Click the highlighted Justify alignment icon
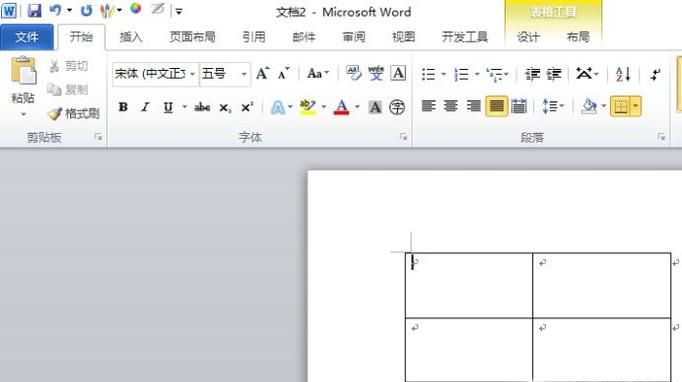This screenshot has width=682, height=382. pos(496,107)
